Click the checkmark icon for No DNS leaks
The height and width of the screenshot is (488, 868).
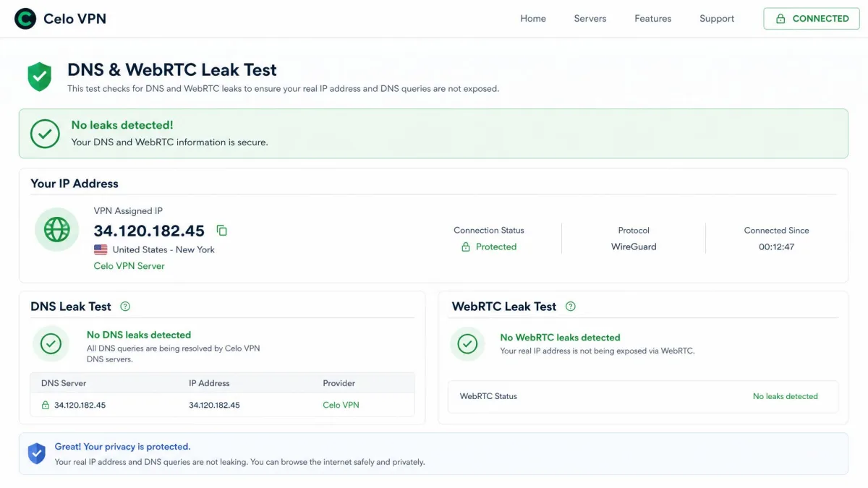click(x=51, y=344)
